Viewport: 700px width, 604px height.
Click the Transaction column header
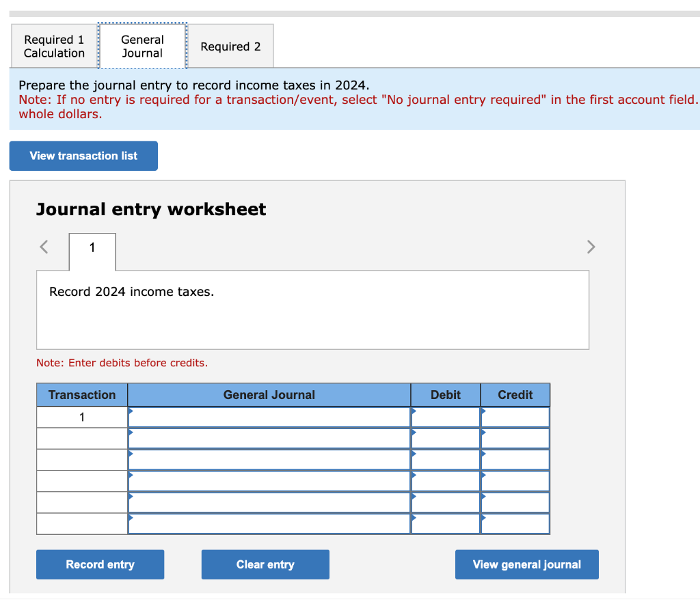pos(82,395)
